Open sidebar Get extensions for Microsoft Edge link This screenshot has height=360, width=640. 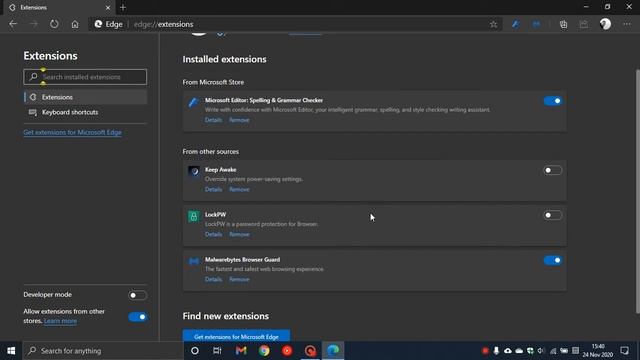point(72,132)
